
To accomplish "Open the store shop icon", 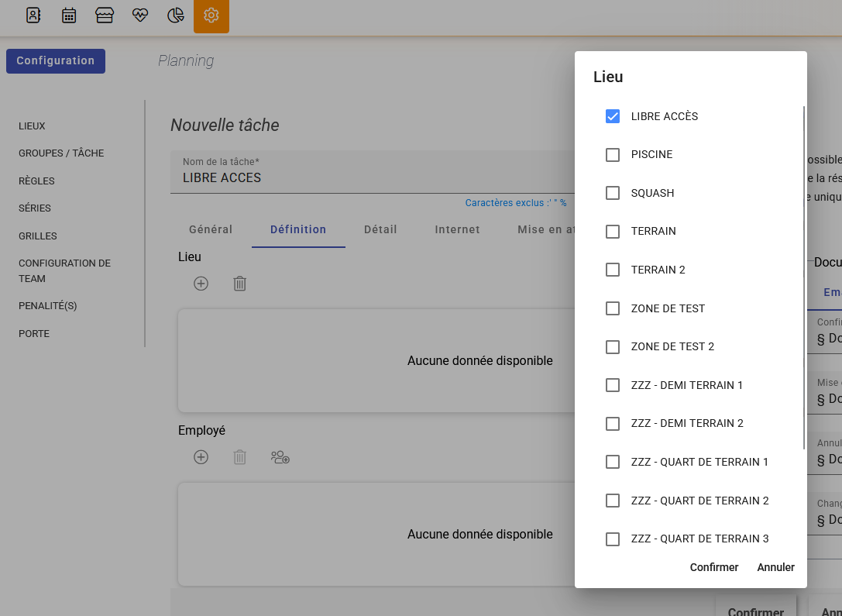I will [105, 15].
